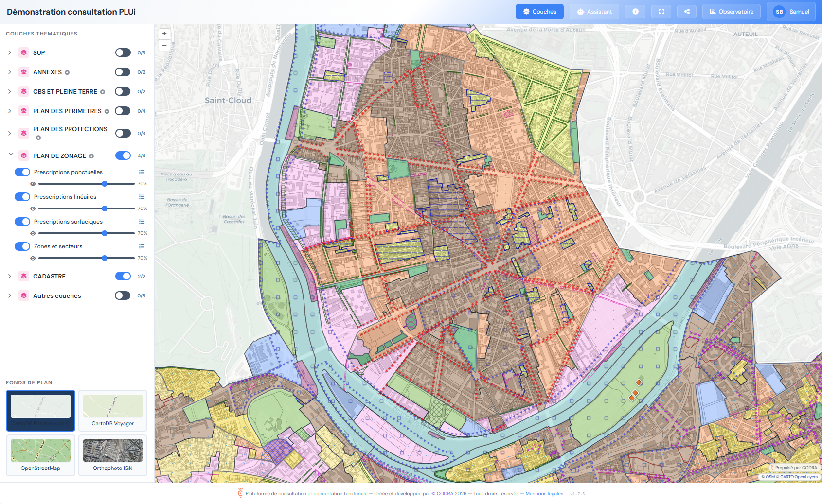Enter fullscreen map mode

tap(661, 12)
